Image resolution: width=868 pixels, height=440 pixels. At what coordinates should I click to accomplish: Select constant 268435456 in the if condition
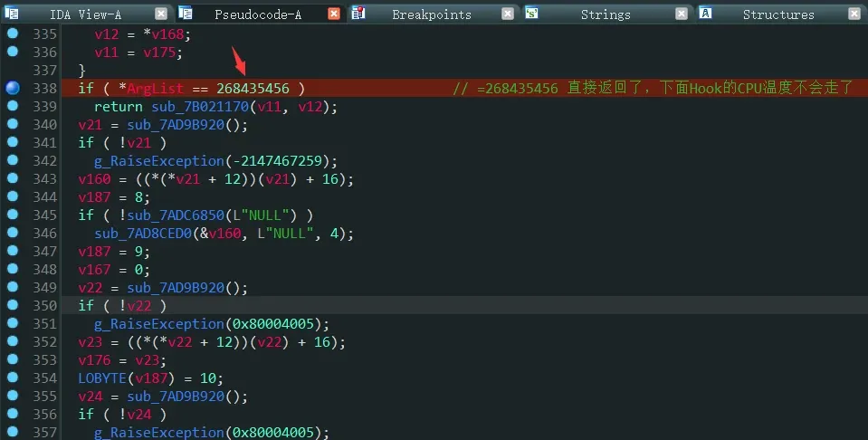tap(253, 89)
